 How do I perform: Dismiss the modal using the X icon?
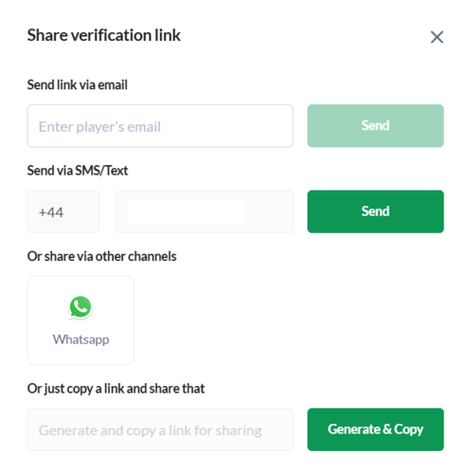437,37
